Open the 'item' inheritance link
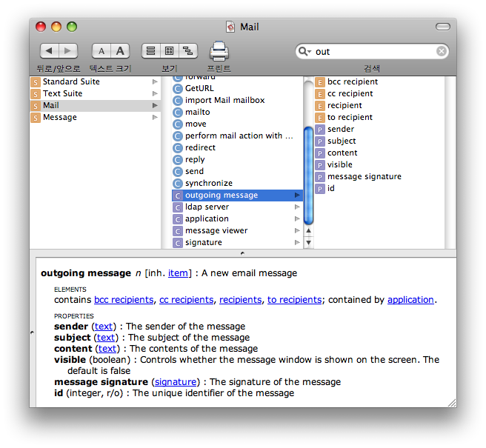486x448 pixels. pos(178,273)
